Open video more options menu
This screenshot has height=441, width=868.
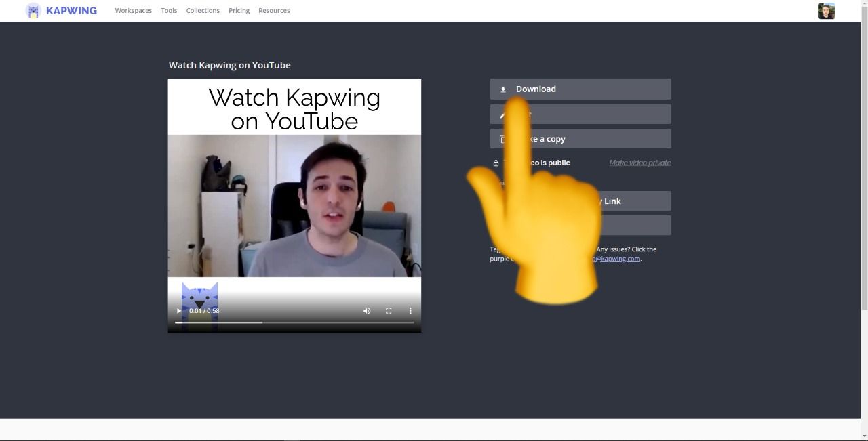coord(410,311)
